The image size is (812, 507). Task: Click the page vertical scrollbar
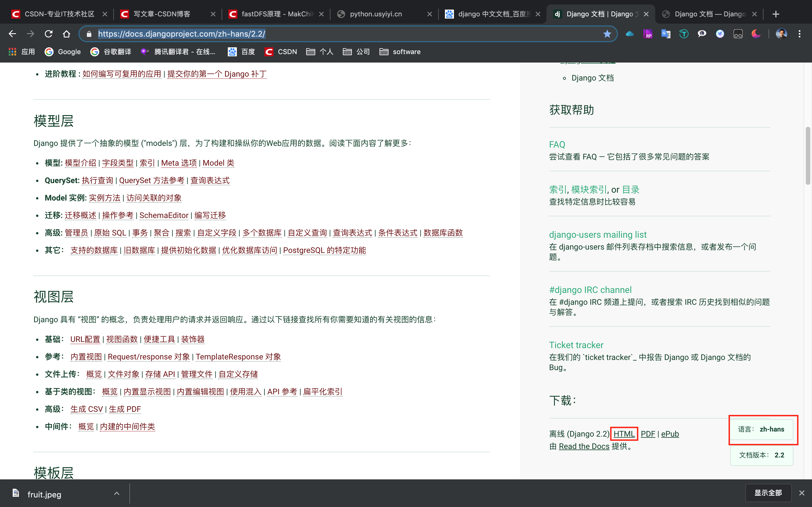(x=808, y=155)
